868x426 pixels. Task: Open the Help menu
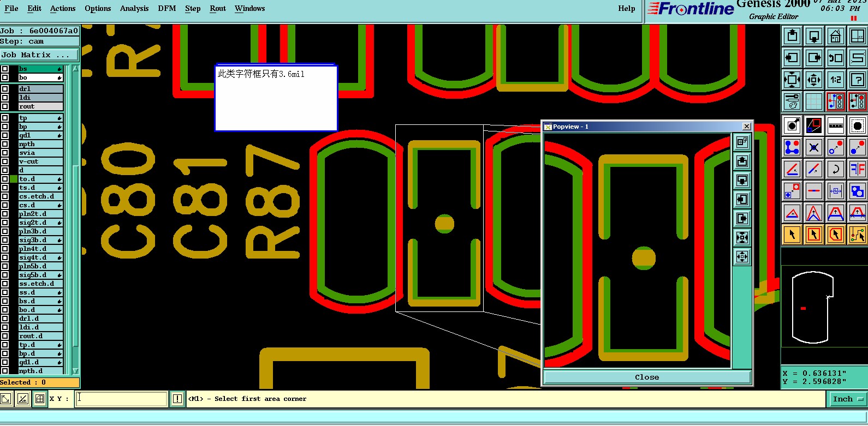627,9
